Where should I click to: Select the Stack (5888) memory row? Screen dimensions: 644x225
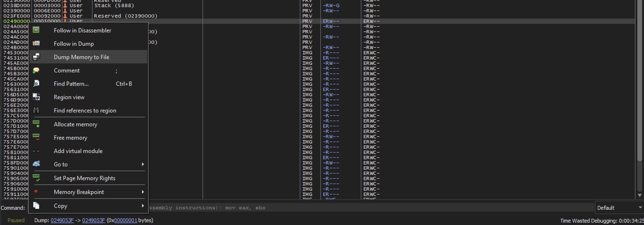click(317, 5)
